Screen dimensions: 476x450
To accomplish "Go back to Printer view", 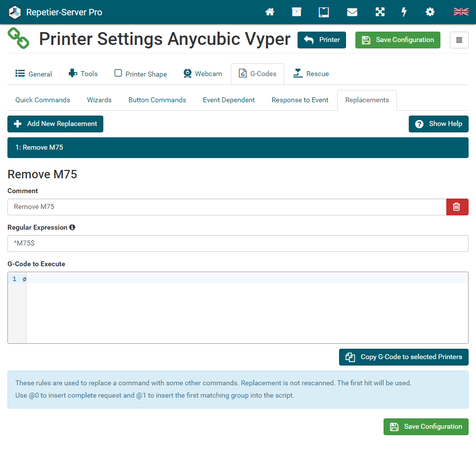I will pos(321,40).
